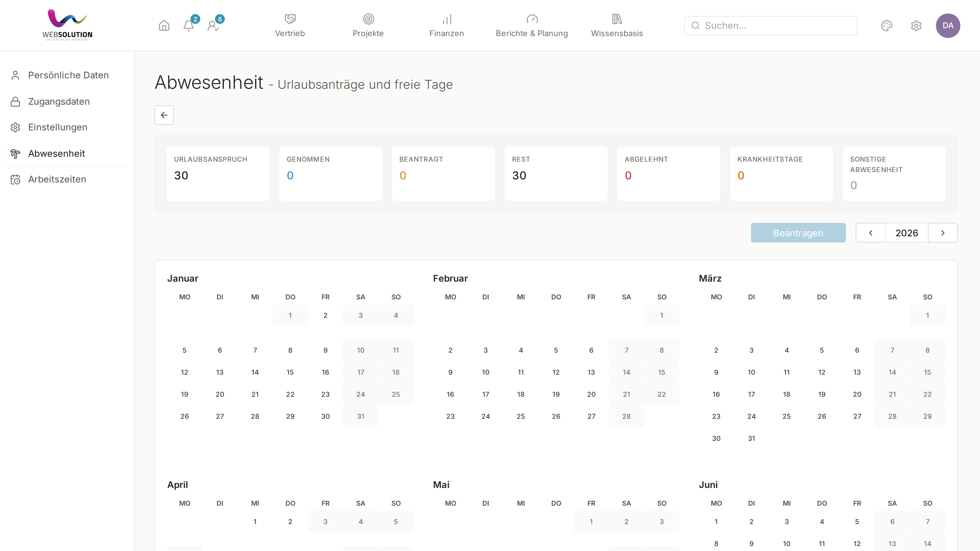
Task: Select January 2 in the calendar
Action: 325,315
